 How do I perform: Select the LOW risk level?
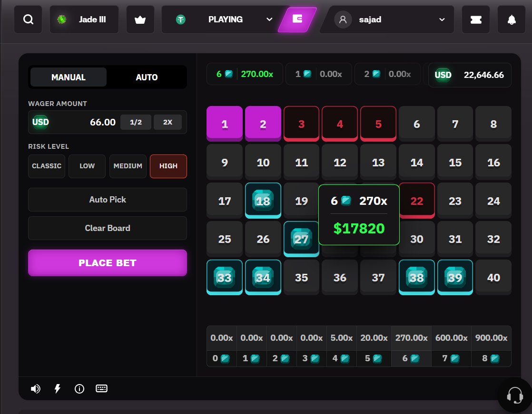pos(87,166)
